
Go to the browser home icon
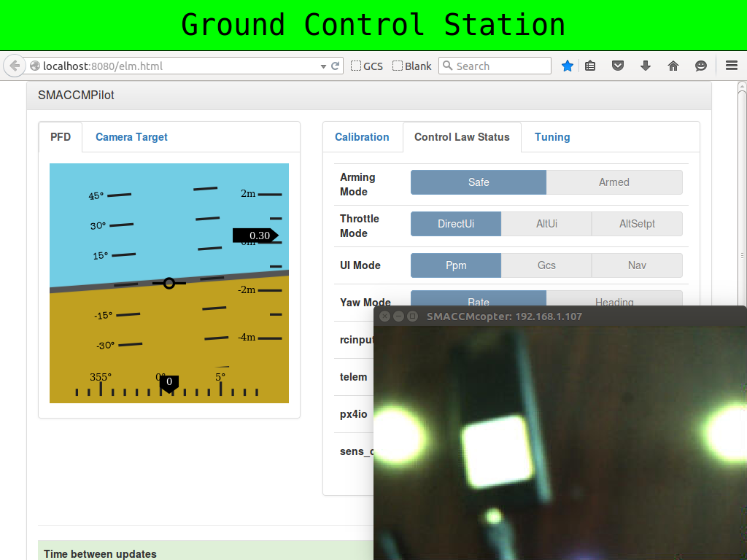click(673, 66)
